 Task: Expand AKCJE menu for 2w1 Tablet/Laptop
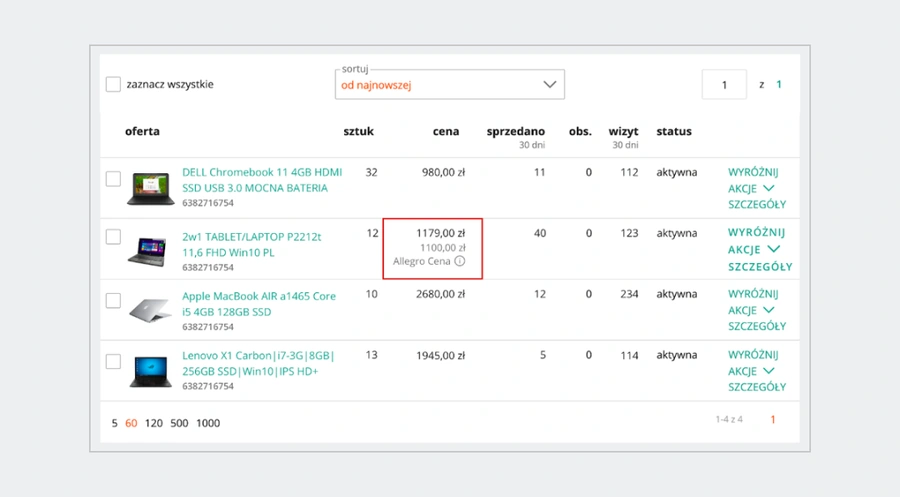(x=754, y=250)
